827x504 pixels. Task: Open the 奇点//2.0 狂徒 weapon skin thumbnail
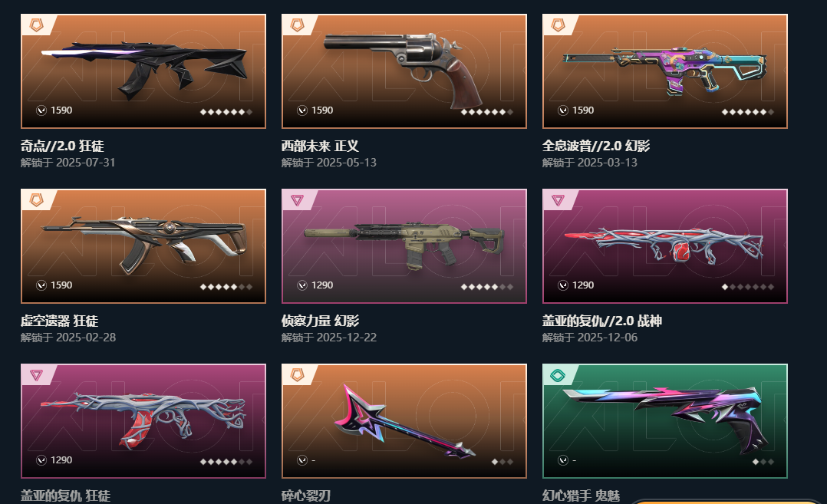pyautogui.click(x=143, y=71)
